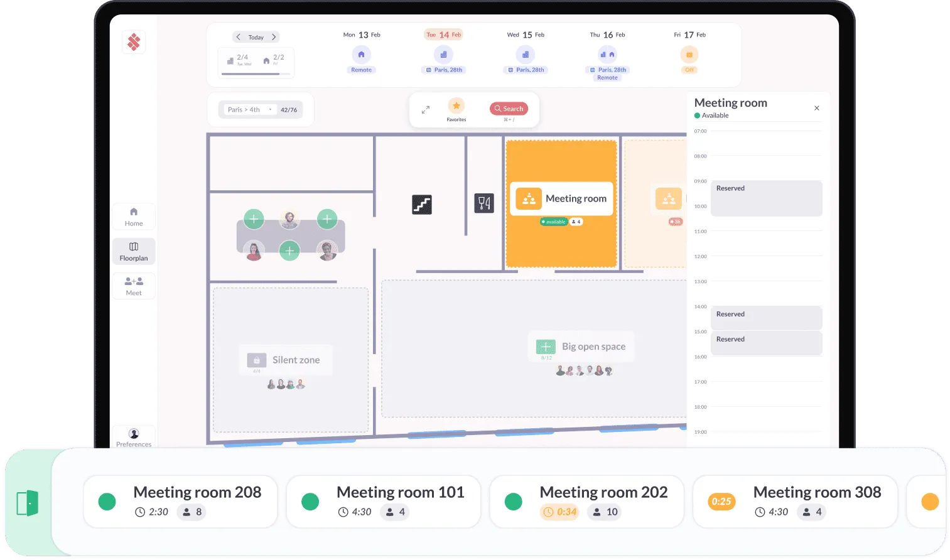950x560 pixels.
Task: Click the red app logo in sidebar
Action: pos(134,42)
